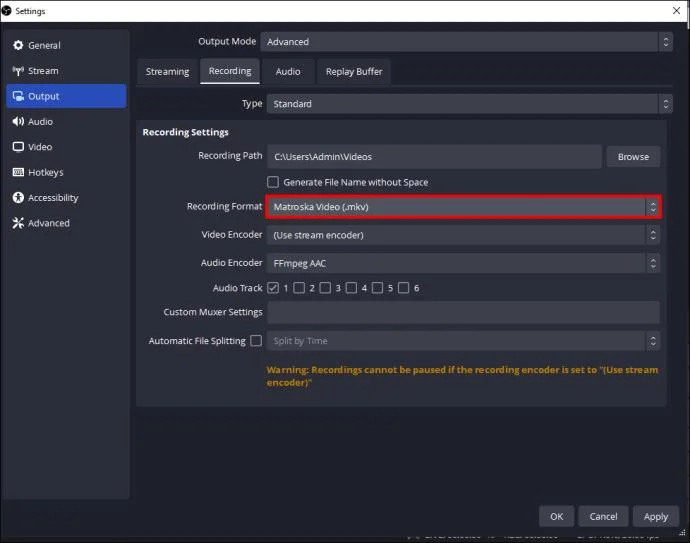Viewport: 690px width, 543px height.
Task: Open the Video Encoder dropdown
Action: [x=463, y=235]
